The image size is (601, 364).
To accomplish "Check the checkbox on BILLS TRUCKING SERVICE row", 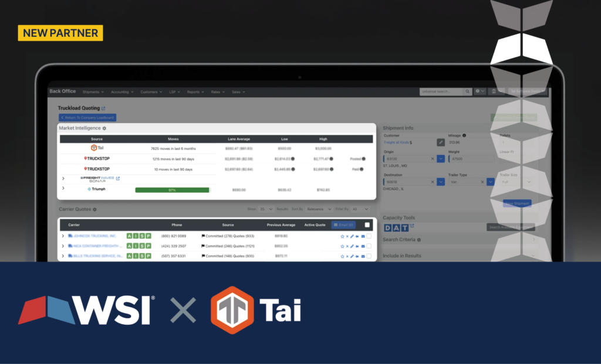I will click(369, 256).
